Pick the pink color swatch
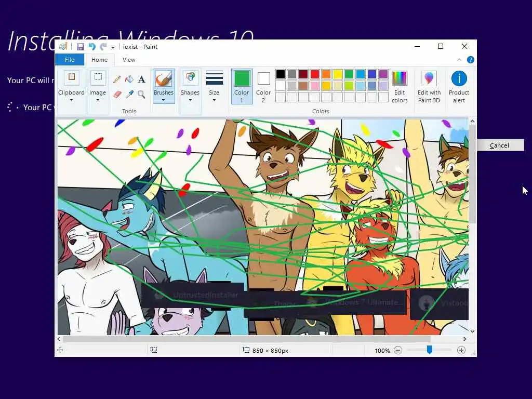 tap(314, 86)
